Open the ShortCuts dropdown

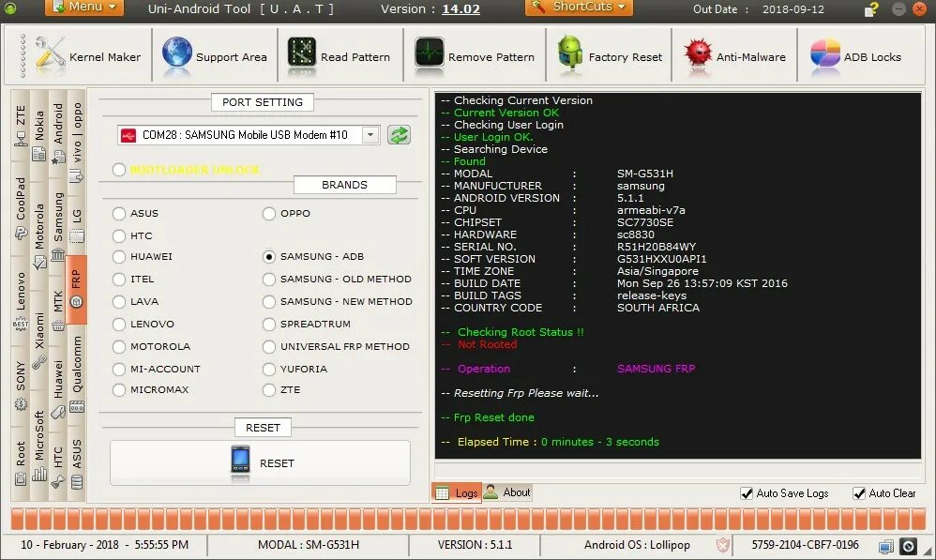point(579,8)
